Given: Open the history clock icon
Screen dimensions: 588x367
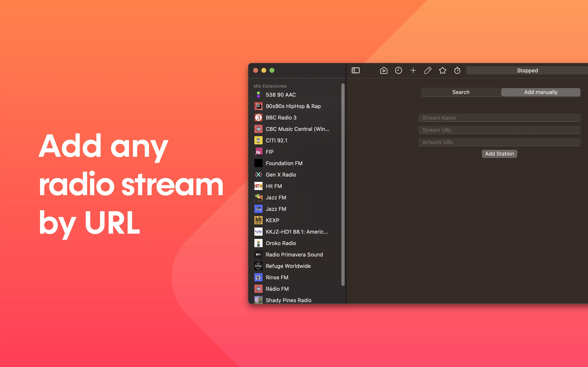Looking at the screenshot, I should point(399,70).
